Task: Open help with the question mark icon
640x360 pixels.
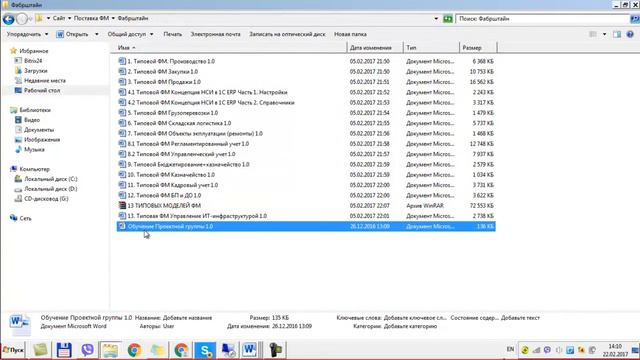Action: pos(630,34)
